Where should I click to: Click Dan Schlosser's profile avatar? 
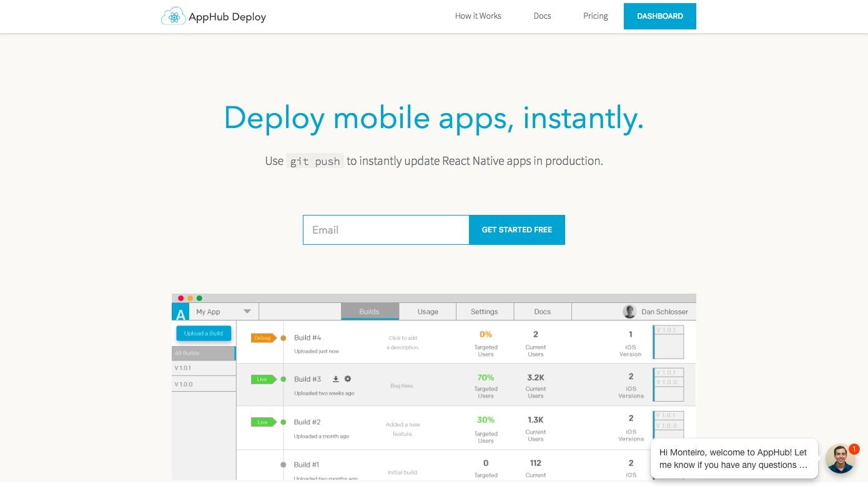(x=629, y=311)
